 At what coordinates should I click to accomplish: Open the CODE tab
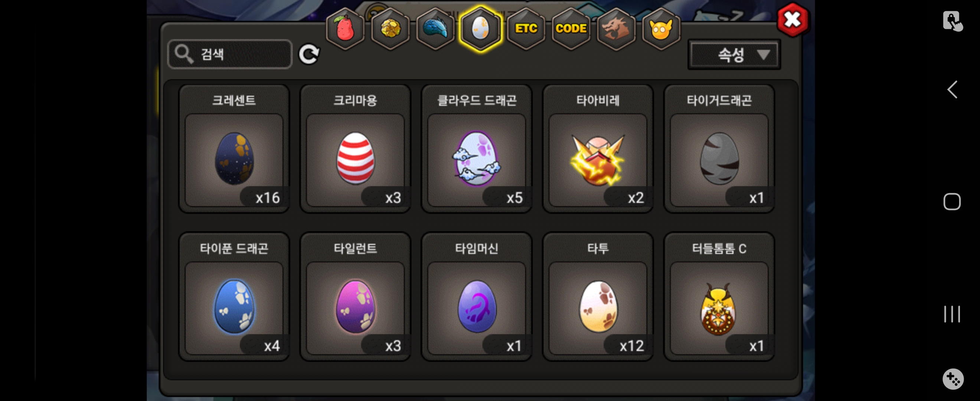tap(571, 29)
